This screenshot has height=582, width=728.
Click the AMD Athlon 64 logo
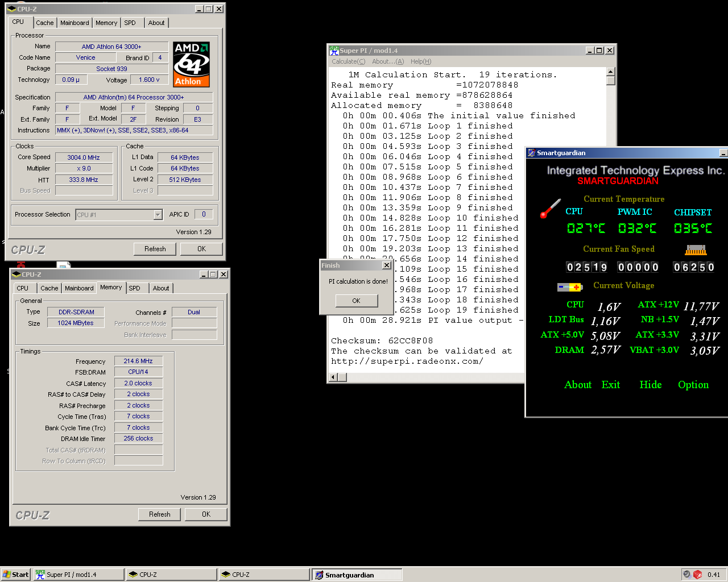pos(192,64)
